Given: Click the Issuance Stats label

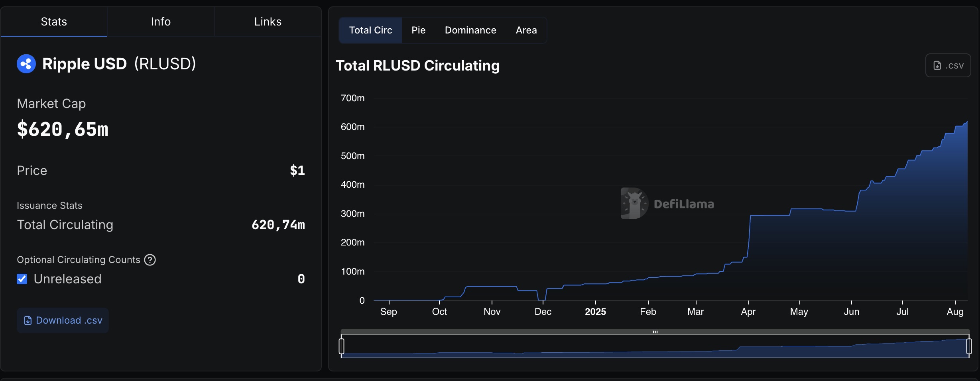Looking at the screenshot, I should tap(49, 206).
